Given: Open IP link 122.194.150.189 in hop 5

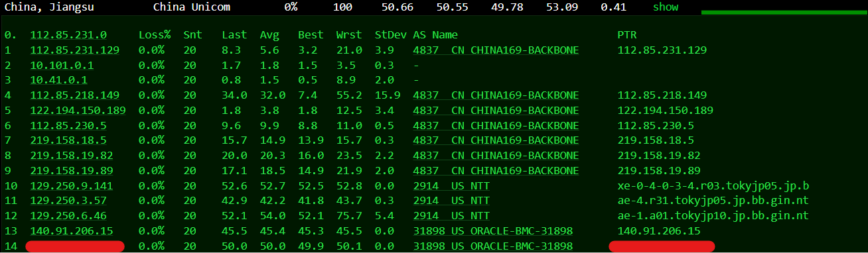Looking at the screenshot, I should (78, 111).
